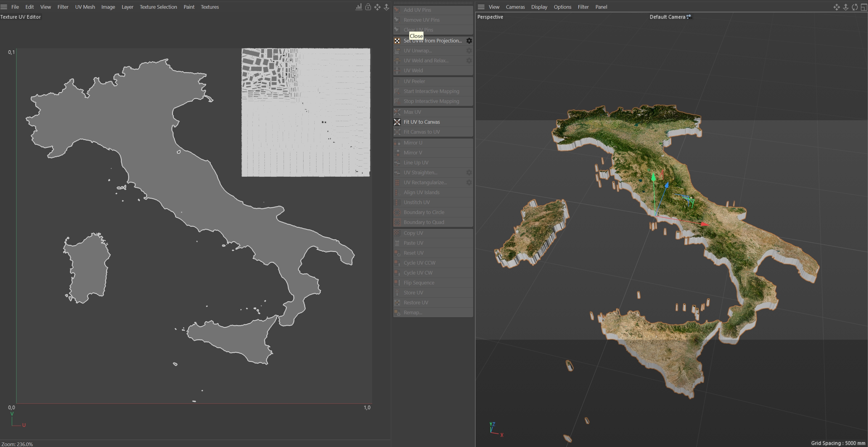Image resolution: width=868 pixels, height=447 pixels.
Task: Click the Fit UV to Canvas command
Action: 422,122
